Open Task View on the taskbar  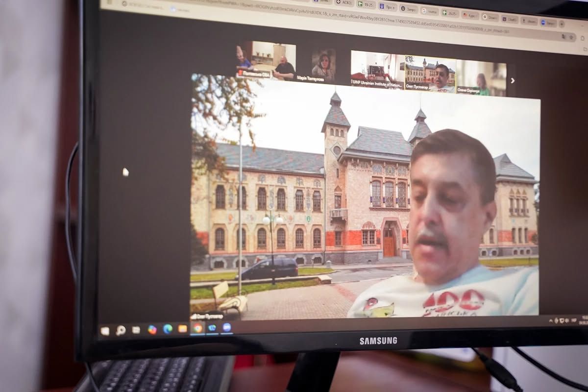(136, 330)
